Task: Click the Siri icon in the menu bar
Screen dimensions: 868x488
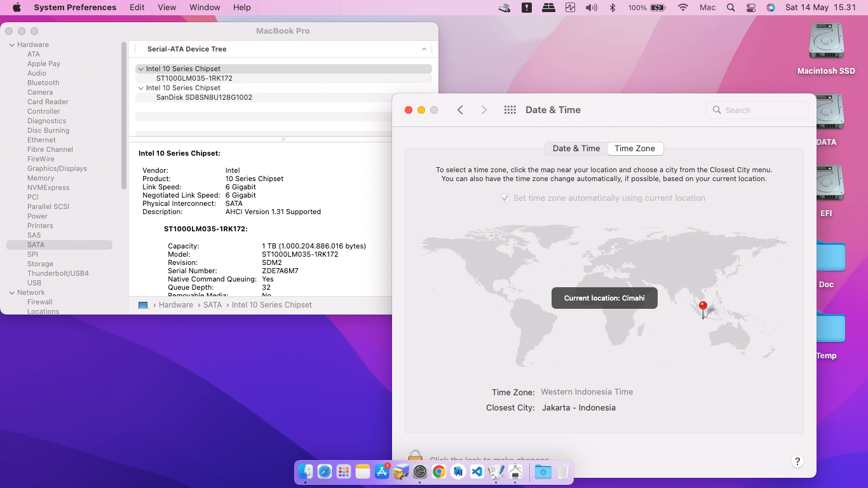Action: pos(771,8)
